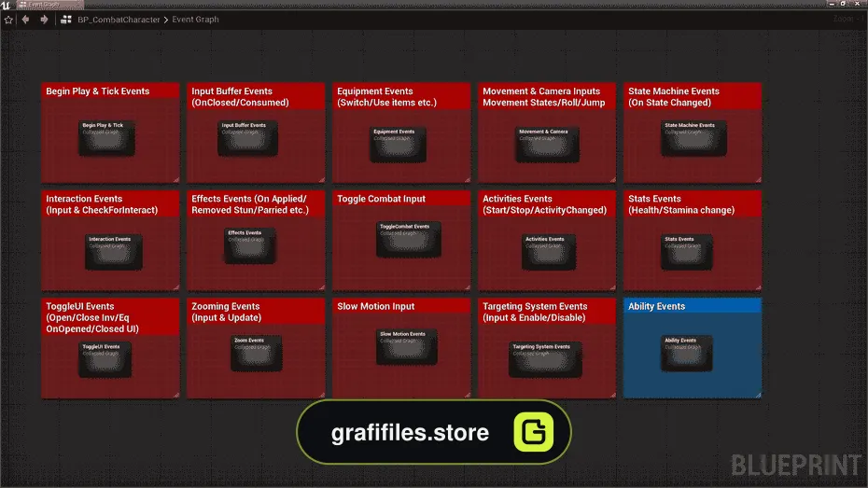
Task: Open the Begin Play & Tick collapsed graph node
Action: 106,138
